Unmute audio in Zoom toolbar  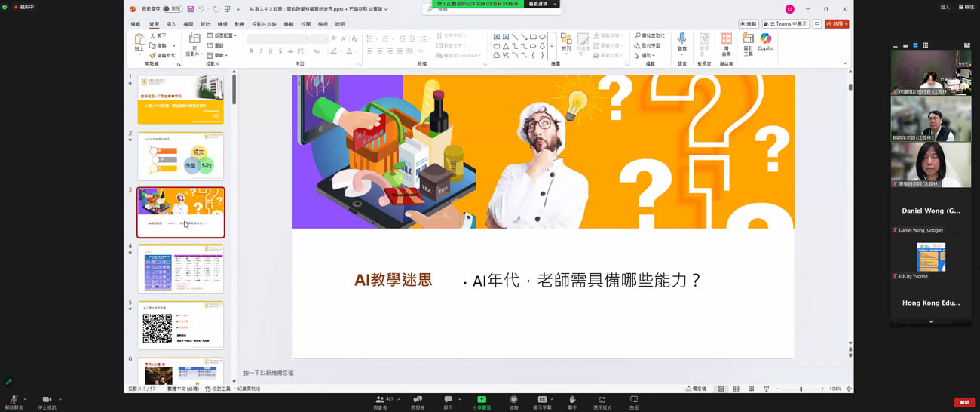pyautogui.click(x=14, y=401)
